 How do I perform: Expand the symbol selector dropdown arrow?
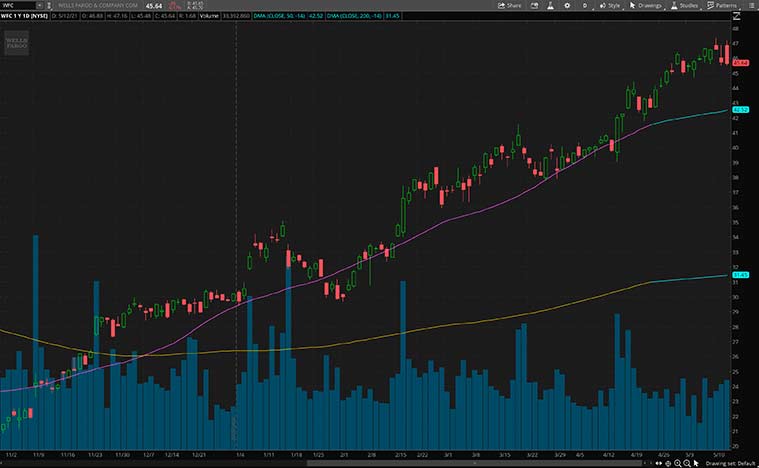coord(40,5)
